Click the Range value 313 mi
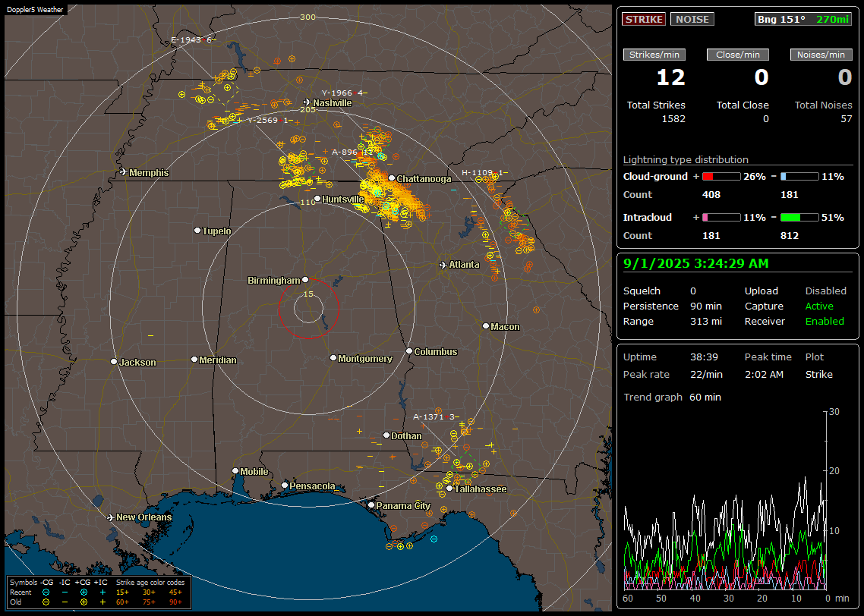This screenshot has height=616, width=864. coord(706,322)
